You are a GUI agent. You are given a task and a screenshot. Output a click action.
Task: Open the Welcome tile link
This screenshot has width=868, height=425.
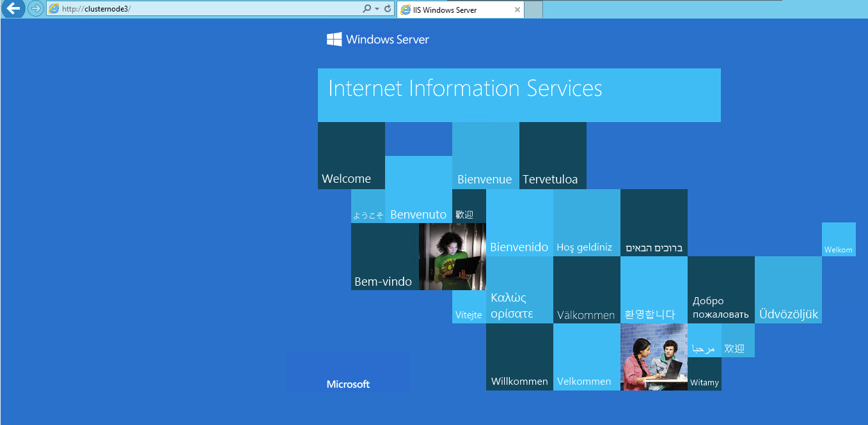click(x=351, y=155)
